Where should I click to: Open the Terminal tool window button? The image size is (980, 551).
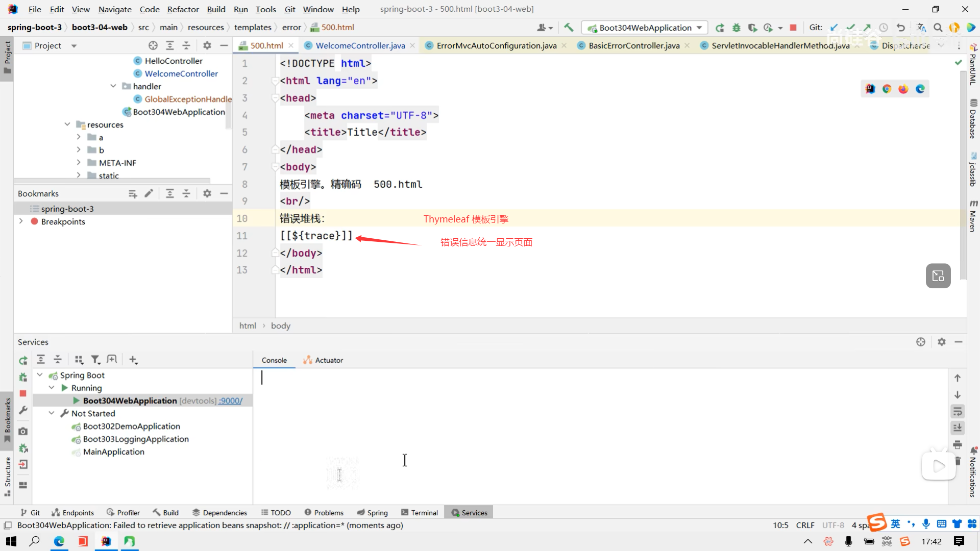tap(420, 513)
